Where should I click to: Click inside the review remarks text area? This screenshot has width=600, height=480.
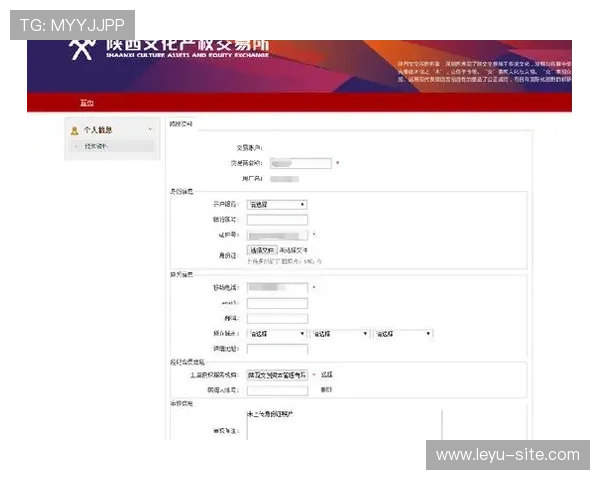tap(344, 425)
